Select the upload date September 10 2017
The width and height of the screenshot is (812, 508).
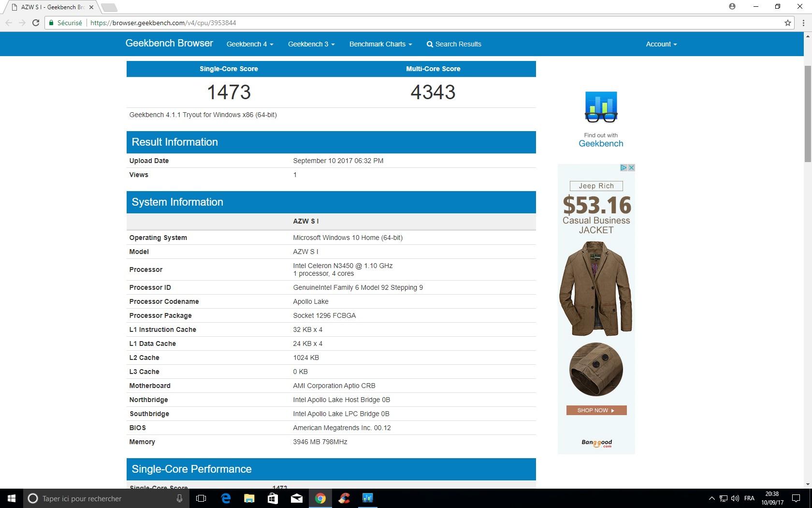(x=338, y=161)
